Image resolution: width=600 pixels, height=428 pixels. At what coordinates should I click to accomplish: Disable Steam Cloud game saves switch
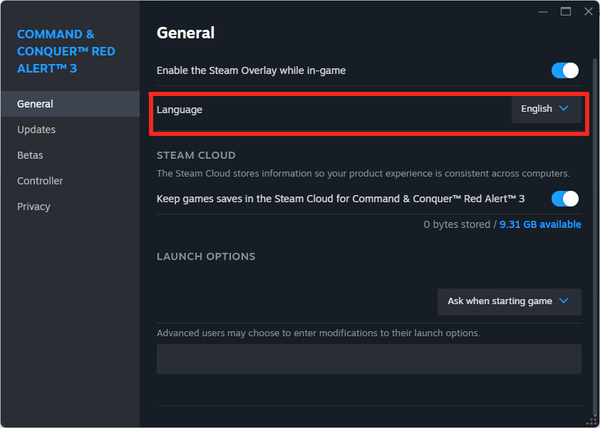point(565,199)
